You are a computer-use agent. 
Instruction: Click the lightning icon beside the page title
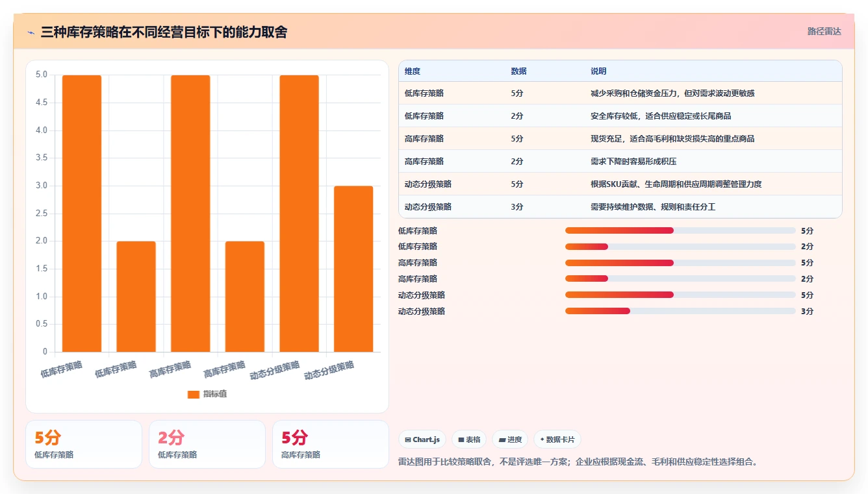click(x=31, y=32)
